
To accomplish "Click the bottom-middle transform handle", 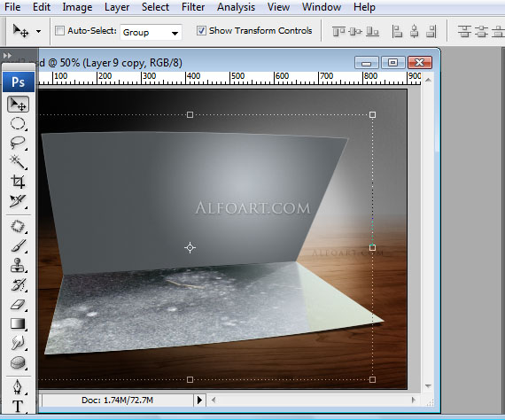I will [x=190, y=380].
